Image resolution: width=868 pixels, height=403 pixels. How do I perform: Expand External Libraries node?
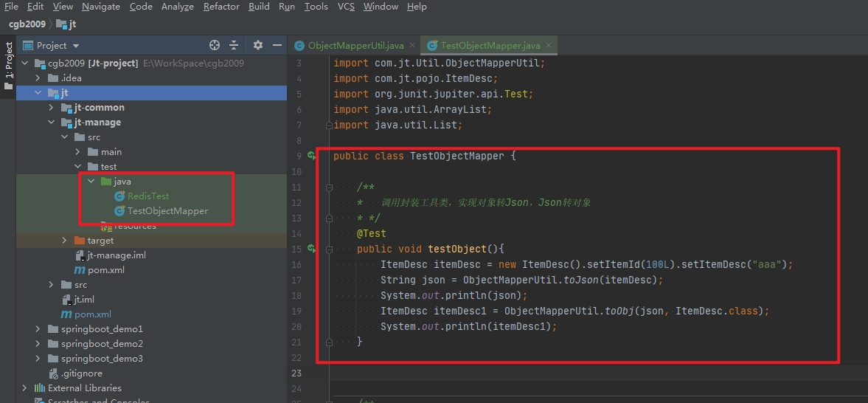pyautogui.click(x=24, y=388)
